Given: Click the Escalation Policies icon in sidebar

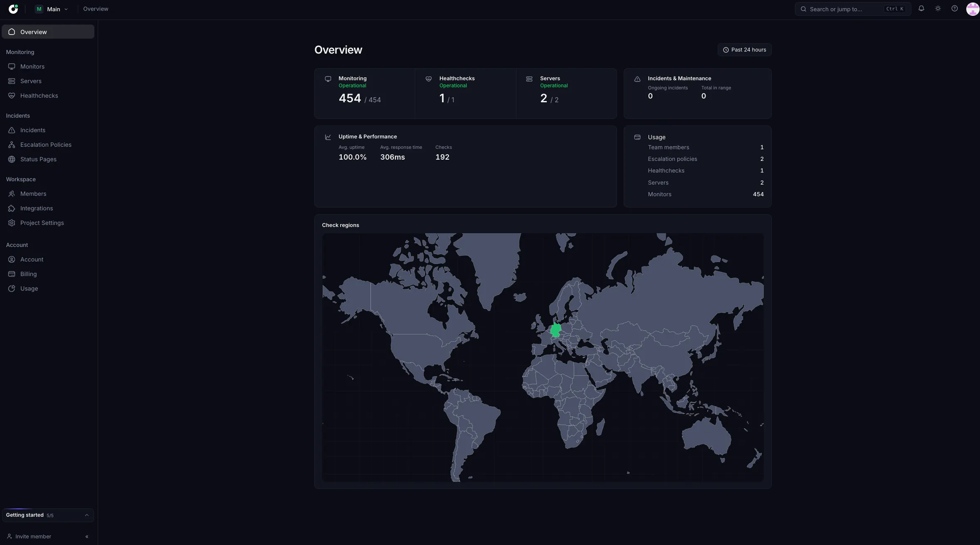Looking at the screenshot, I should 12,145.
